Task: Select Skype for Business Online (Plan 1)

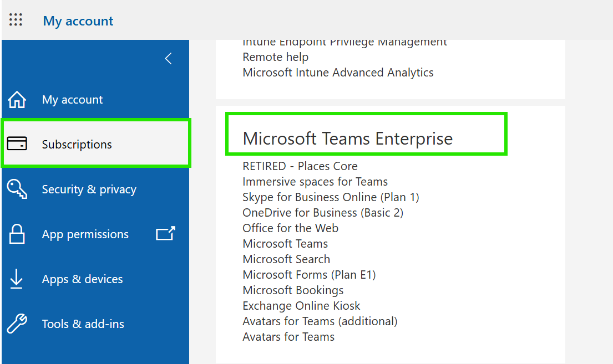Action: [331, 197]
